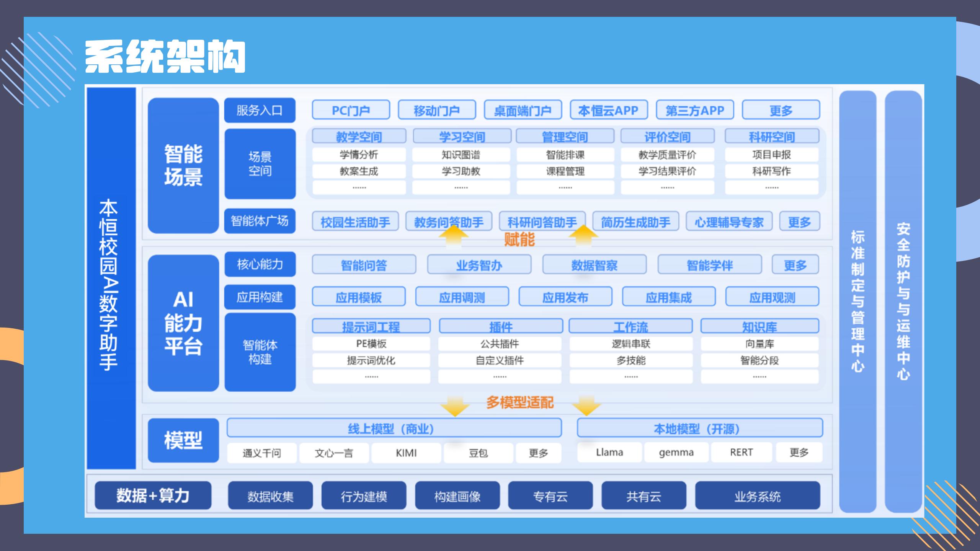Click the 校园生活助手 box
The height and width of the screenshot is (551, 980).
[x=355, y=222]
